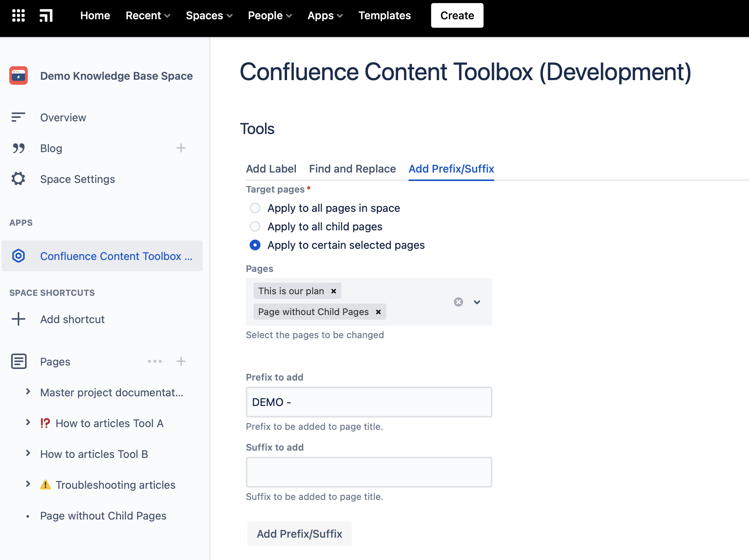This screenshot has width=749, height=560.
Task: Clear all selected pages with the circle-x icon
Action: click(x=458, y=302)
